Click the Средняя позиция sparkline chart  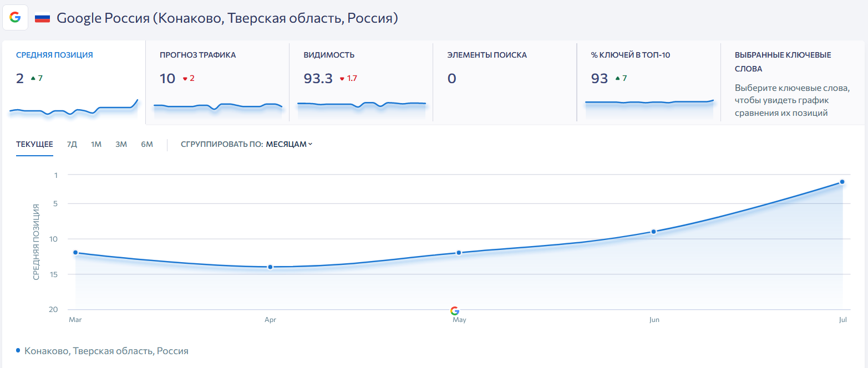tap(74, 108)
